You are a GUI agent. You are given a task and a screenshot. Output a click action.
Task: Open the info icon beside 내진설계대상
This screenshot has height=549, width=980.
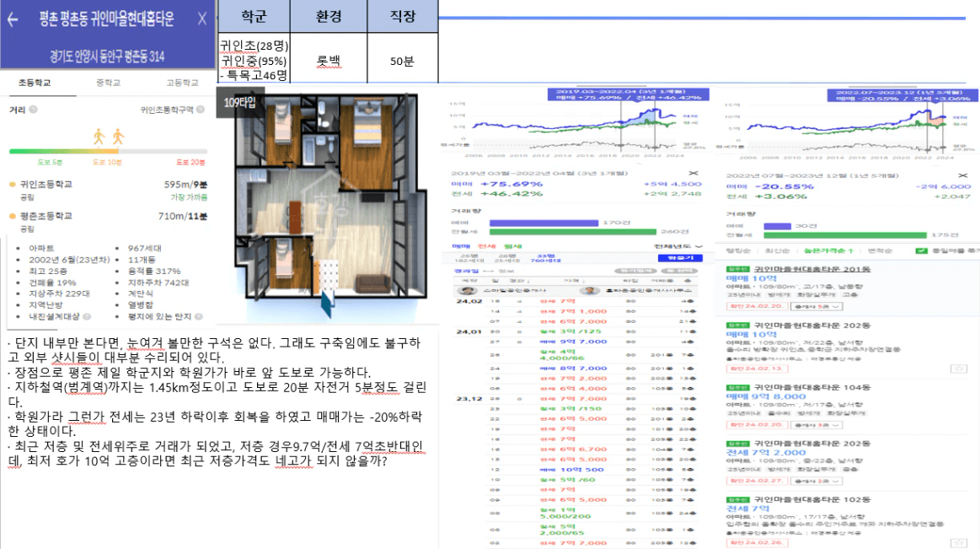tap(87, 316)
